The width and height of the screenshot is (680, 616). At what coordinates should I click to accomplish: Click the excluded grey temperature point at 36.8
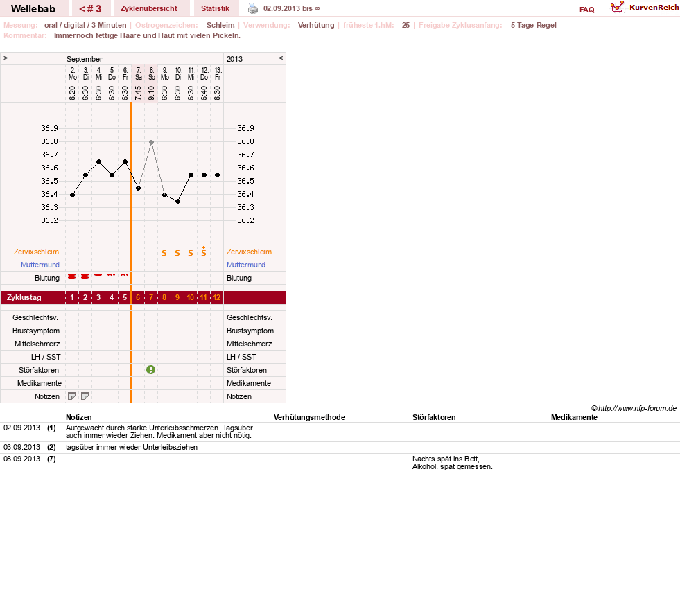click(x=151, y=142)
